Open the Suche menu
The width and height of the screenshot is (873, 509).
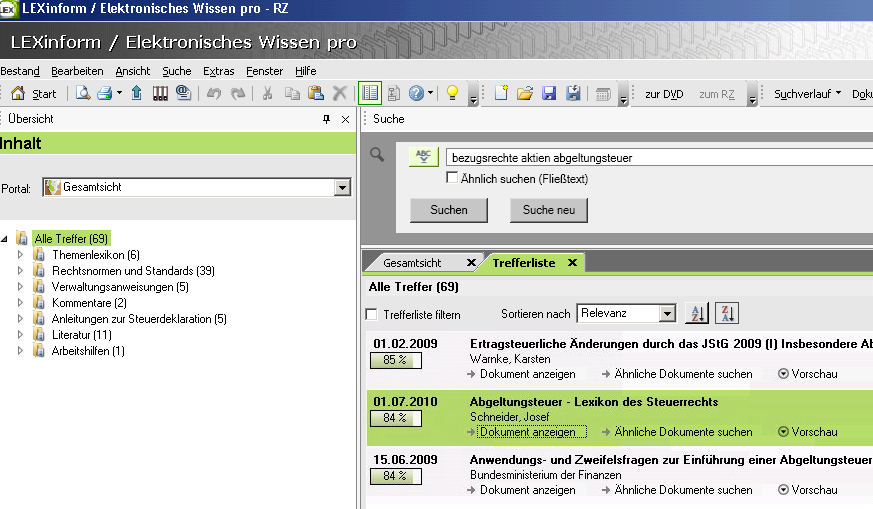176,71
